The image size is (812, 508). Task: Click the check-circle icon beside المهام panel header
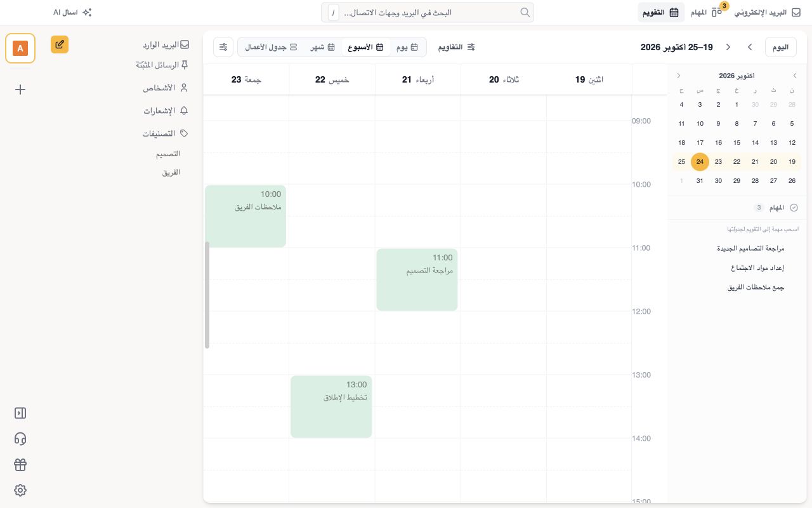794,208
